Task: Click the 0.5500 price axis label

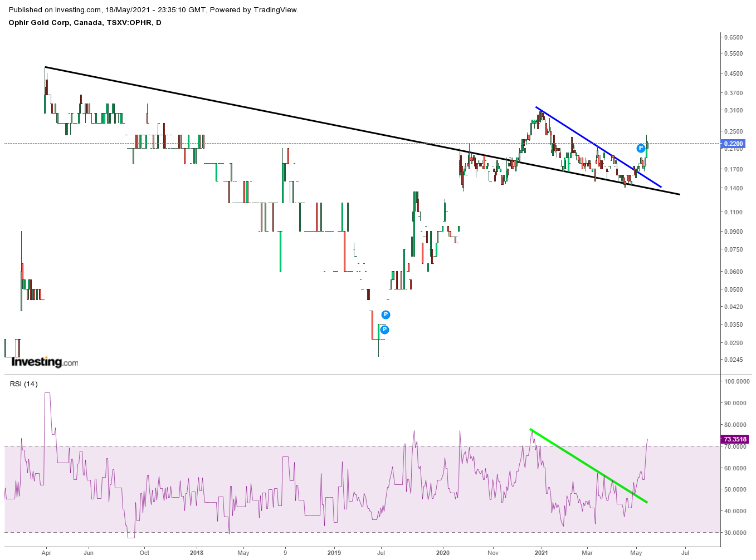Action: 734,53
